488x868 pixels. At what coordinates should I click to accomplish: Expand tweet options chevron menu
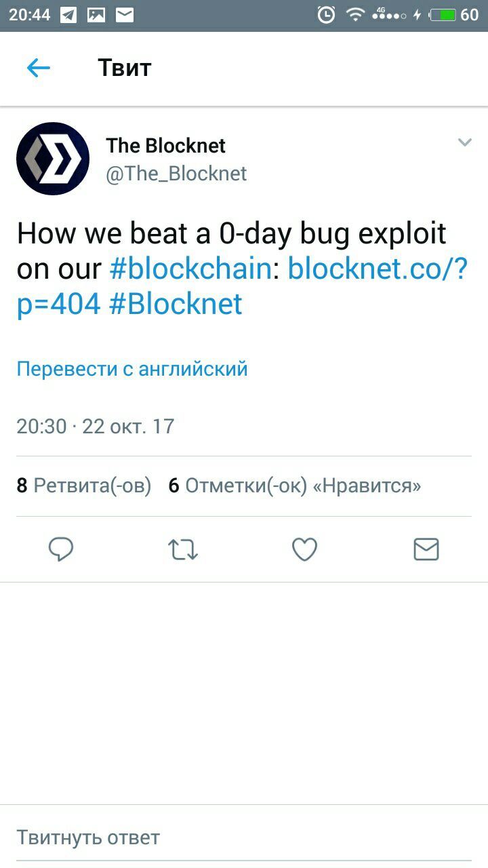(x=464, y=142)
